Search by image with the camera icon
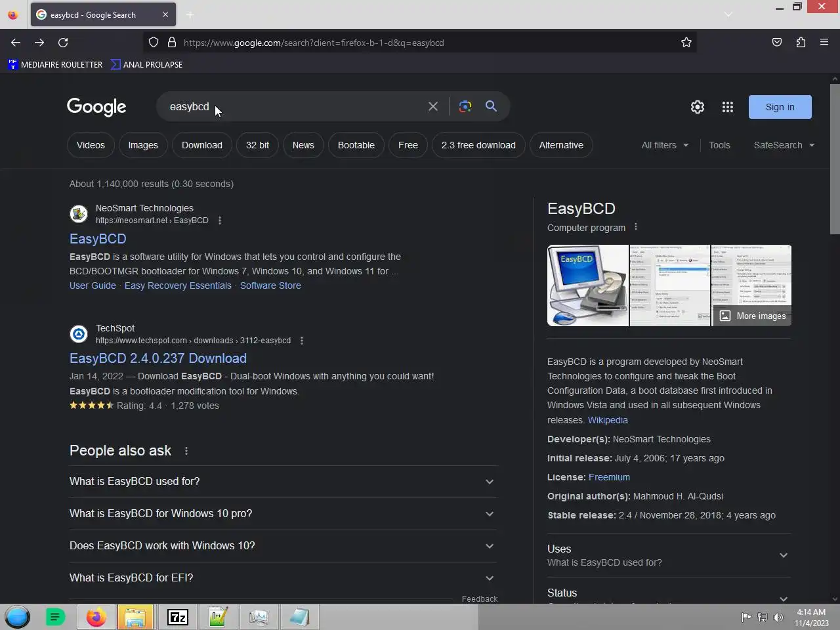The height and width of the screenshot is (630, 840). coord(465,106)
